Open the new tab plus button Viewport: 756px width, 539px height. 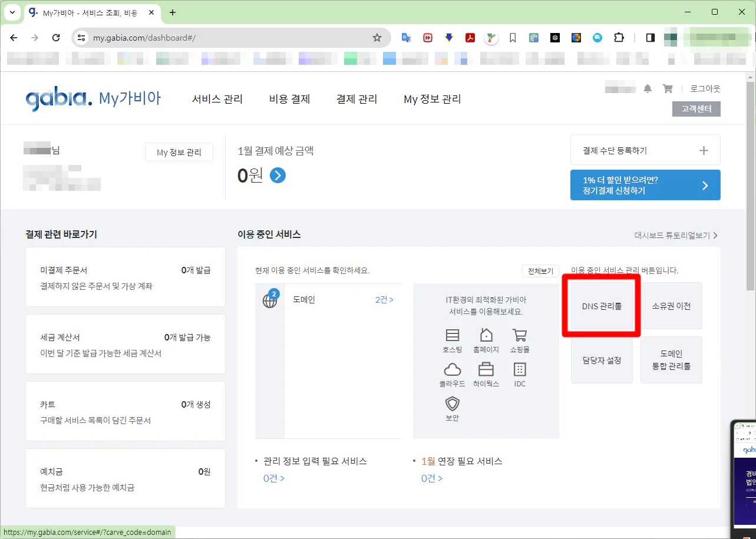pyautogui.click(x=173, y=12)
